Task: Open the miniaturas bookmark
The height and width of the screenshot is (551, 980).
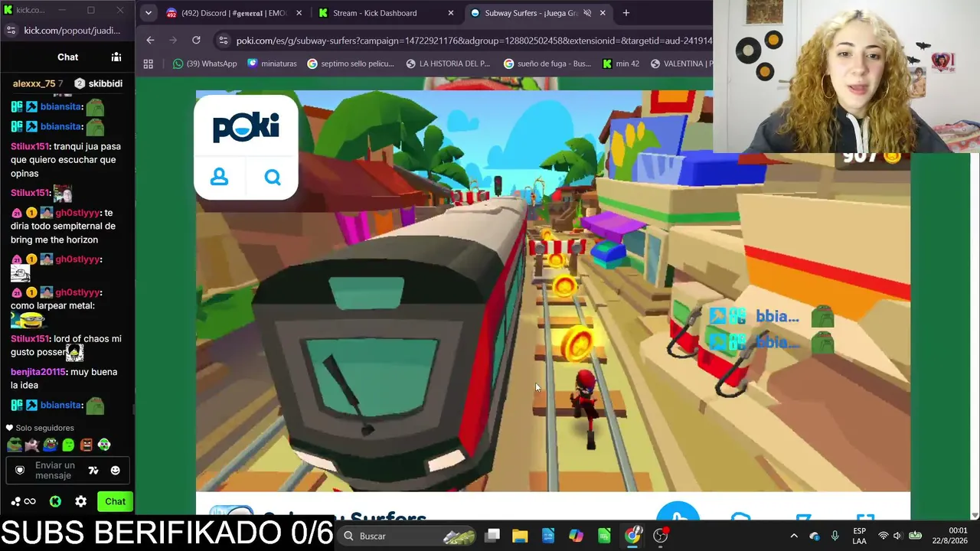Action: pos(272,64)
